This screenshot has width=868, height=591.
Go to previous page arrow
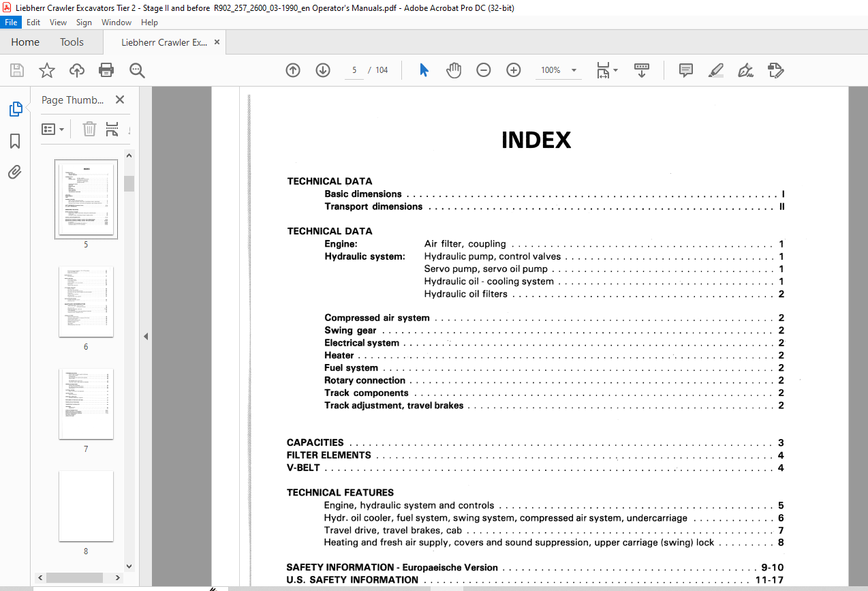(x=293, y=70)
